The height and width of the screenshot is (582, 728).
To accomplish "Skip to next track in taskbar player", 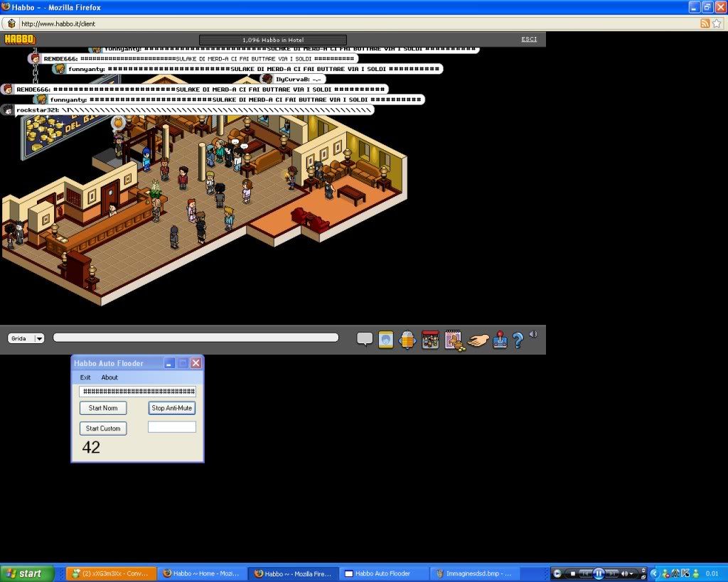I will coord(612,573).
